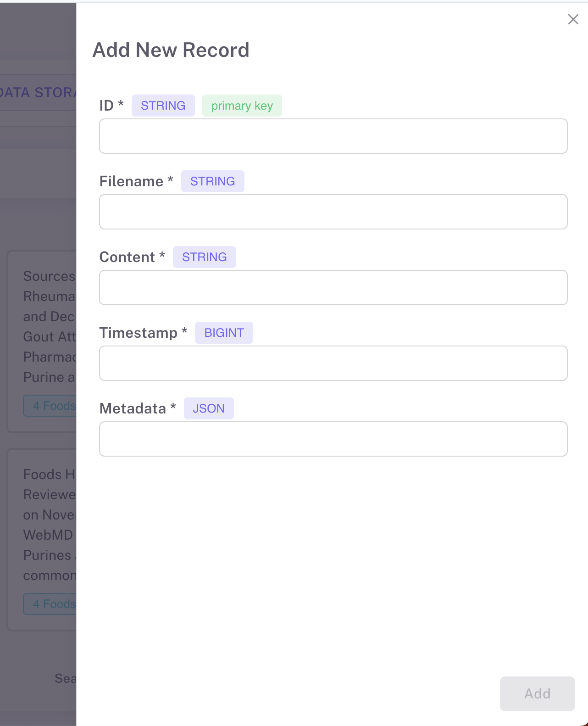Click the Timestamp field label
Viewport: 588px width, 726px height.
coord(138,333)
